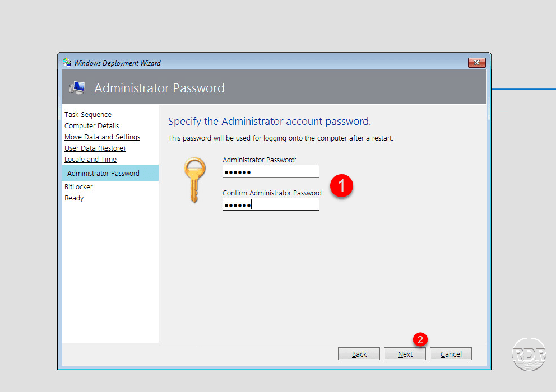Click the Windows Deployment Wizard title icon
This screenshot has height=392, width=556.
pos(67,63)
